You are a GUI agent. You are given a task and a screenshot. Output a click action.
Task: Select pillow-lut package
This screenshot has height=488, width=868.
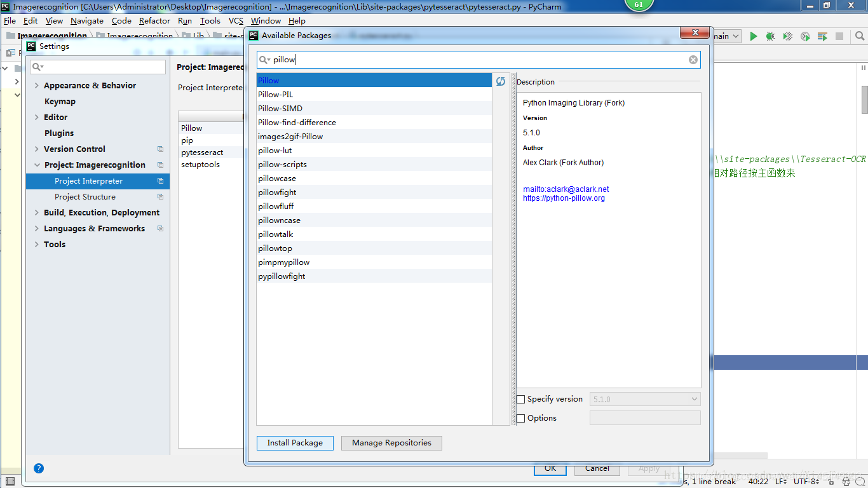tap(374, 151)
